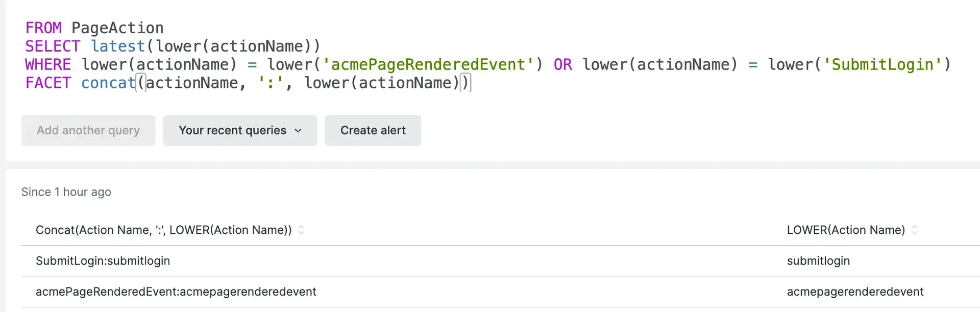Image resolution: width=980 pixels, height=312 pixels.
Task: Click the Since 1 hour ago label
Action: coord(66,192)
